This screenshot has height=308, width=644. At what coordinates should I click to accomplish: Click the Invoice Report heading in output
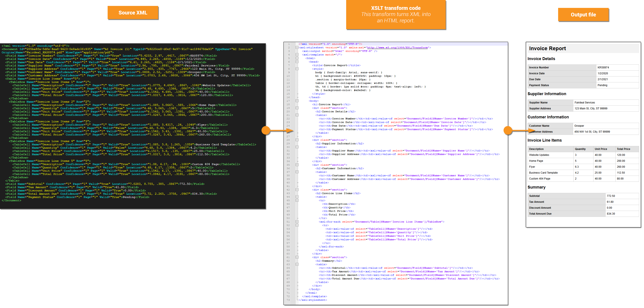click(x=547, y=48)
